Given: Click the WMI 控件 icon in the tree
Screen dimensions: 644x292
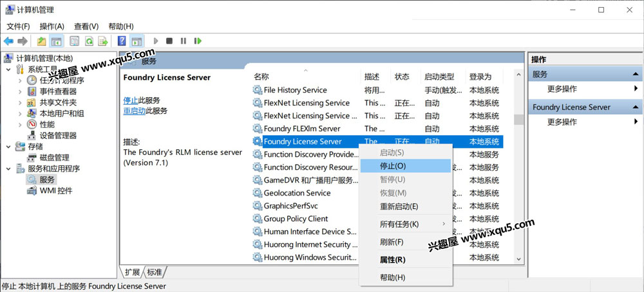Looking at the screenshot, I should (32, 191).
